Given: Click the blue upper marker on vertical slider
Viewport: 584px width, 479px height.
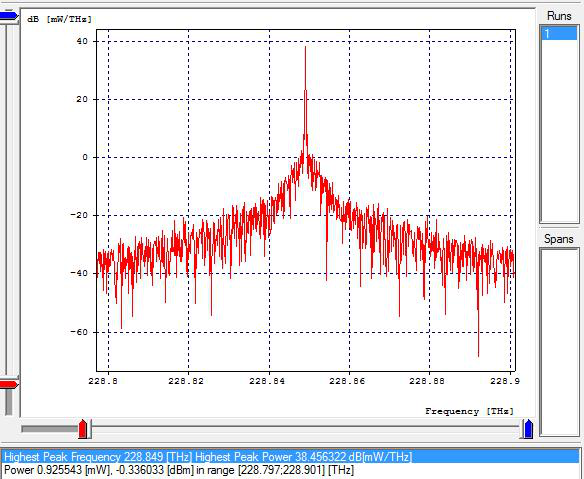Looking at the screenshot, I should tap(9, 16).
